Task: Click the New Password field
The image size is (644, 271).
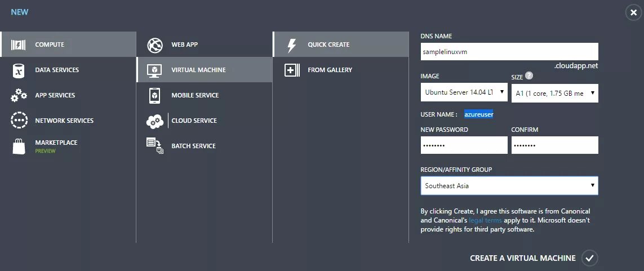Action: (x=464, y=145)
